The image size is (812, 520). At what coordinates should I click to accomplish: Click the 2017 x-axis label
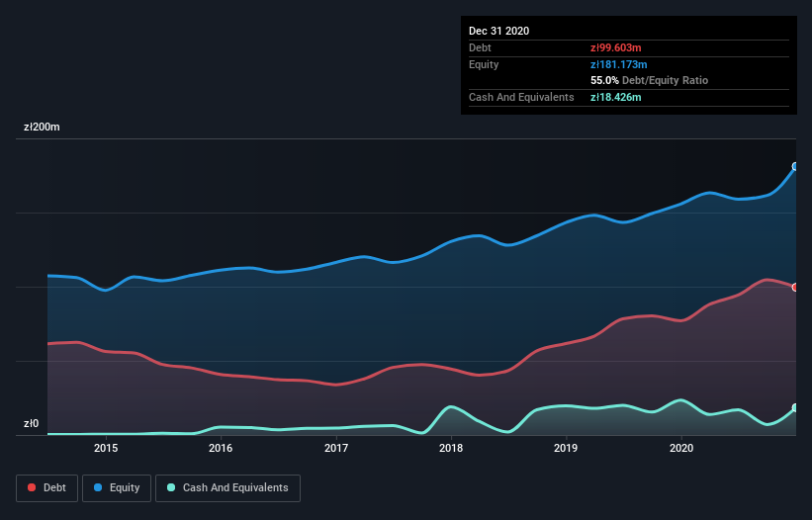pos(336,448)
